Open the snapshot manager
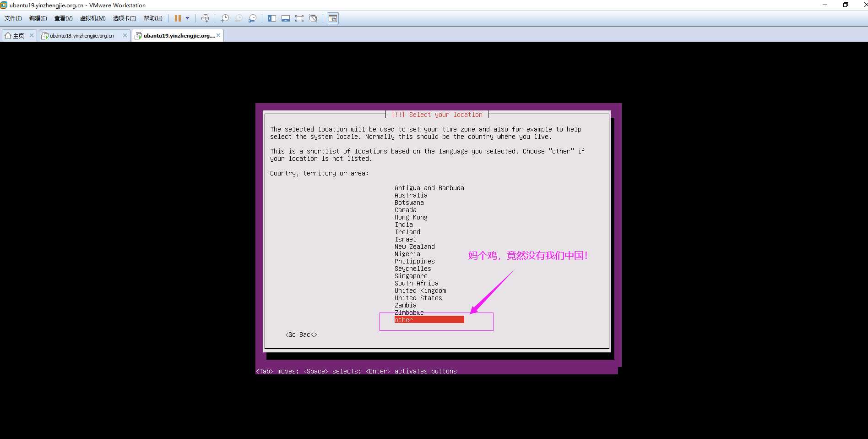This screenshot has height=439, width=868. (252, 18)
